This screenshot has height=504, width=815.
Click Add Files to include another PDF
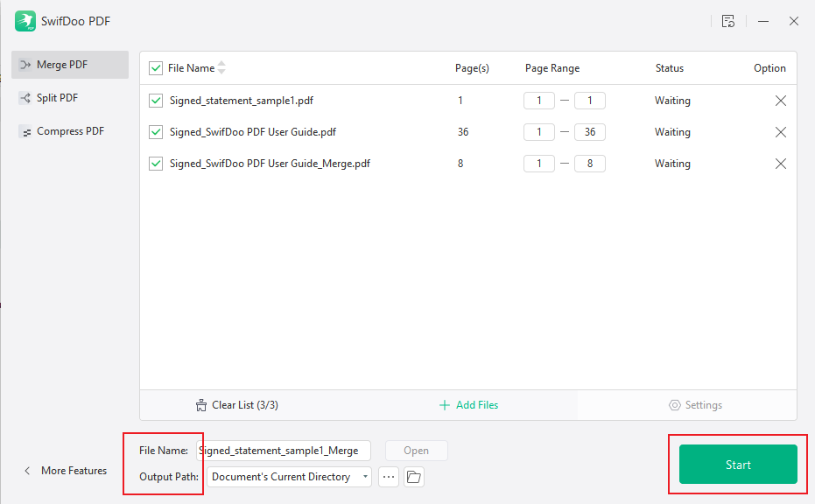point(468,404)
